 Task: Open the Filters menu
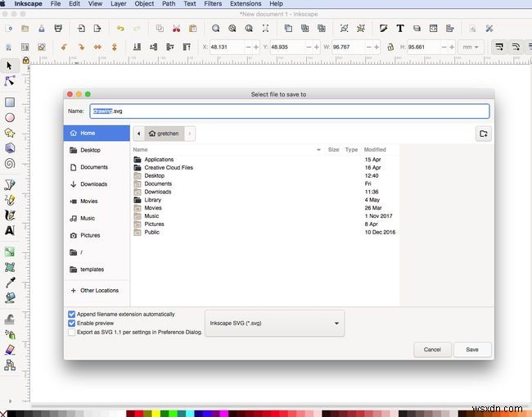click(x=213, y=4)
